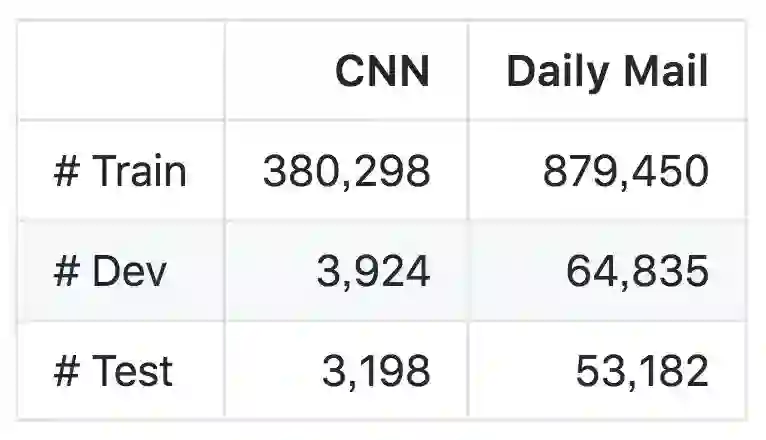This screenshot has height=440, width=766.
Task: Click the CNN test value 3,198
Action: [x=375, y=371]
